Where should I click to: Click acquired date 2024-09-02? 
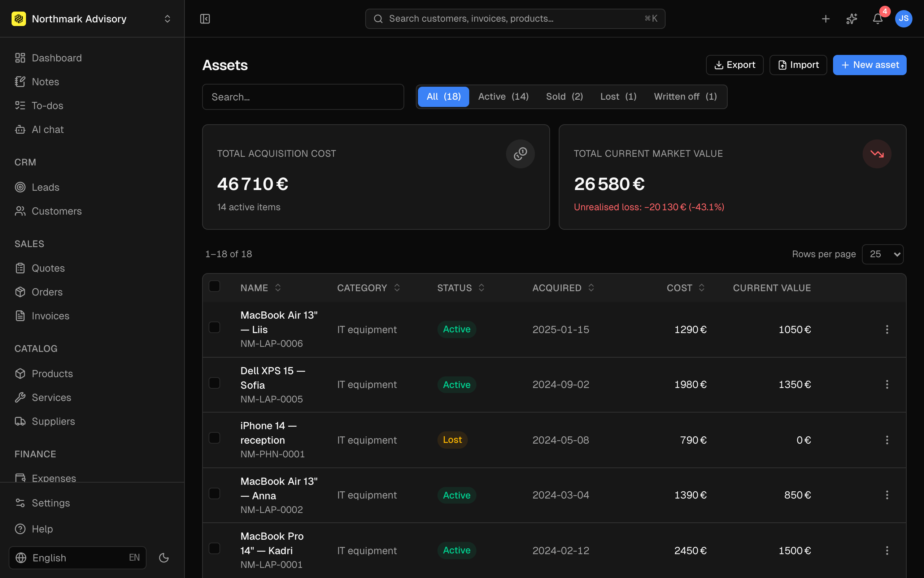click(x=561, y=385)
